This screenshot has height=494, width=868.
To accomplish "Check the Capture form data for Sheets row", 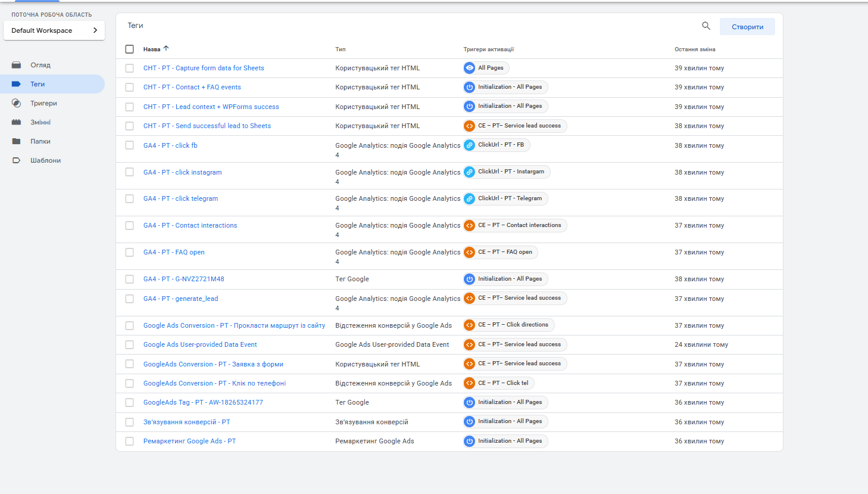I will [x=129, y=68].
